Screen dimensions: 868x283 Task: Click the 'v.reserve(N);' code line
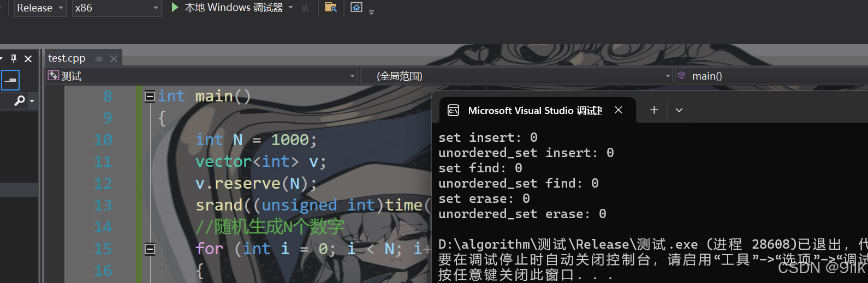click(256, 183)
